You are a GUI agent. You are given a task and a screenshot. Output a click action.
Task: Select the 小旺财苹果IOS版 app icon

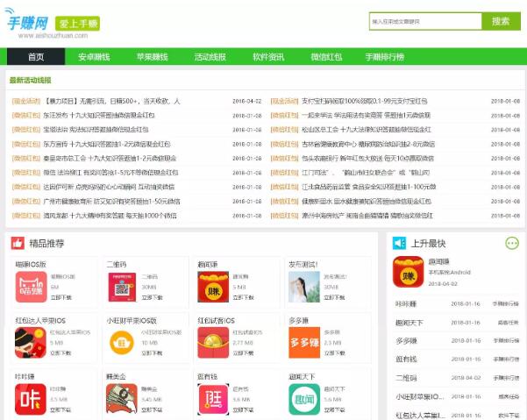pyautogui.click(x=121, y=343)
